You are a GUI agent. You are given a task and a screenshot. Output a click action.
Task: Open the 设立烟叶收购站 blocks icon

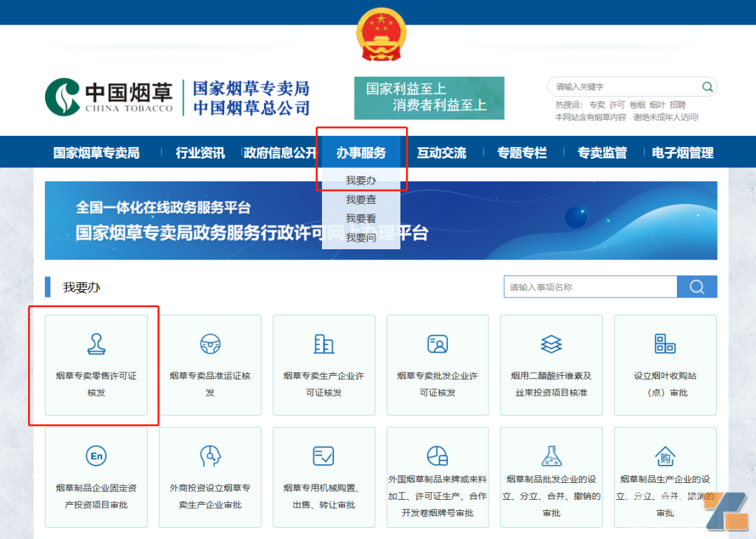[x=665, y=344]
